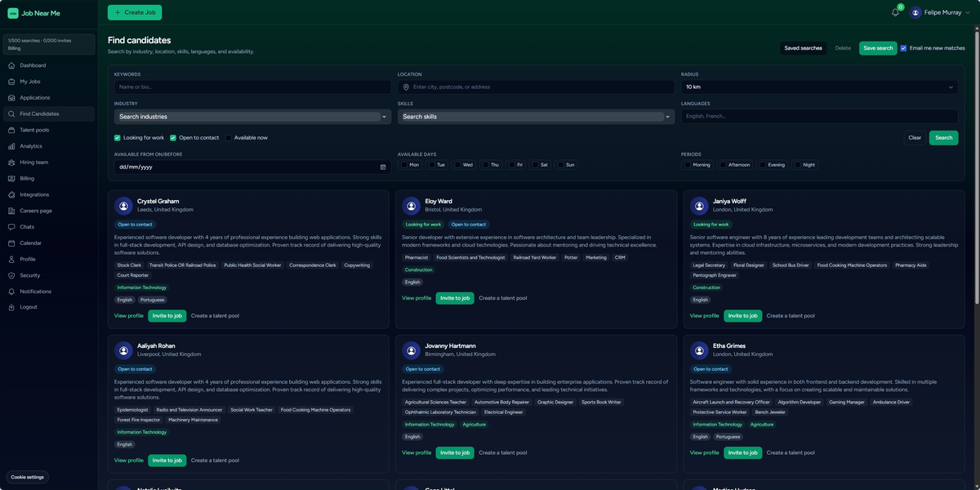Click the My Jobs briefcase icon
Viewport: 980px width, 490px height.
[11, 82]
